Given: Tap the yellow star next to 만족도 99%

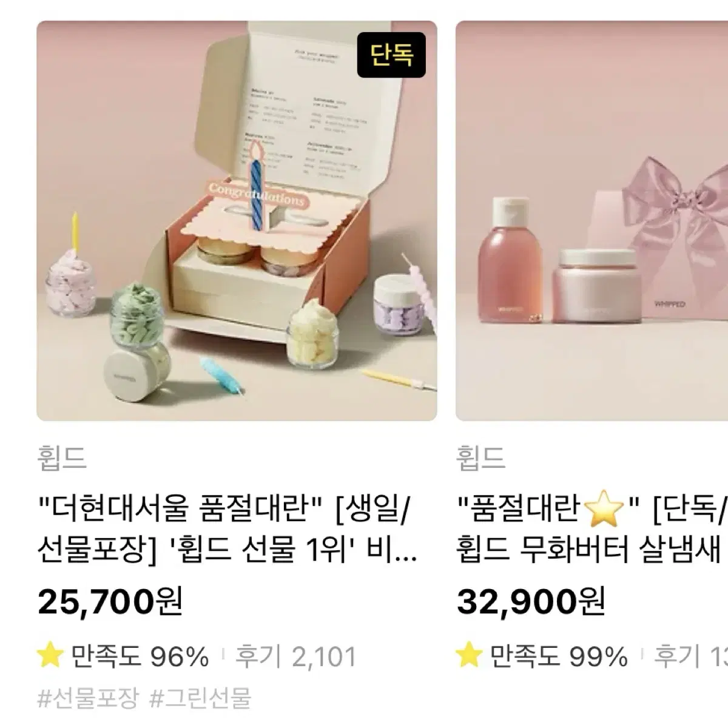Looking at the screenshot, I should 470,656.
